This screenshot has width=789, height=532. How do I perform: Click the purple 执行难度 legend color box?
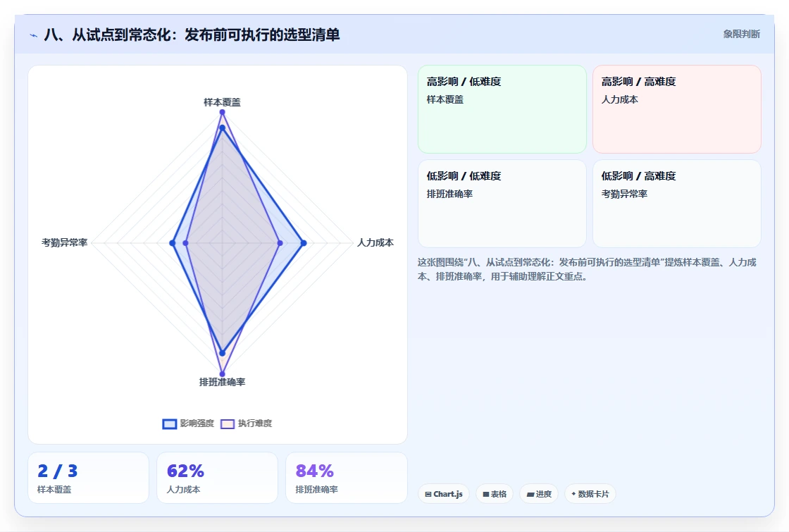228,423
